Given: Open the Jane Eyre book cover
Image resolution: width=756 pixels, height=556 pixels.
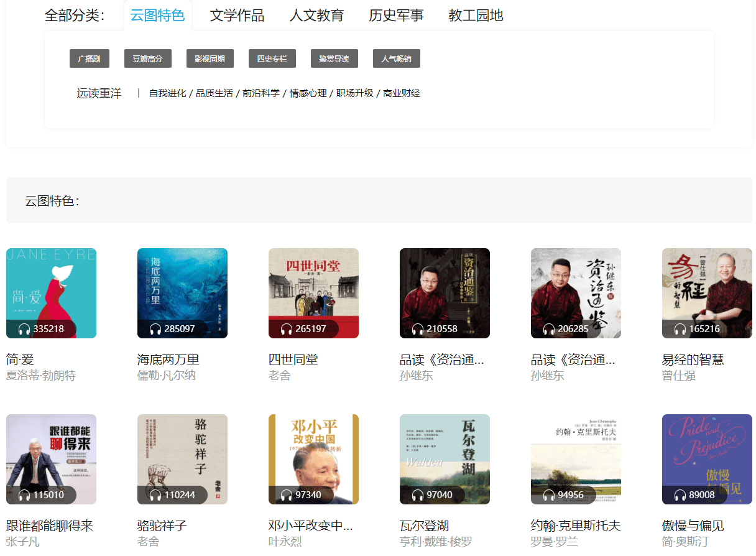Looking at the screenshot, I should pos(51,293).
